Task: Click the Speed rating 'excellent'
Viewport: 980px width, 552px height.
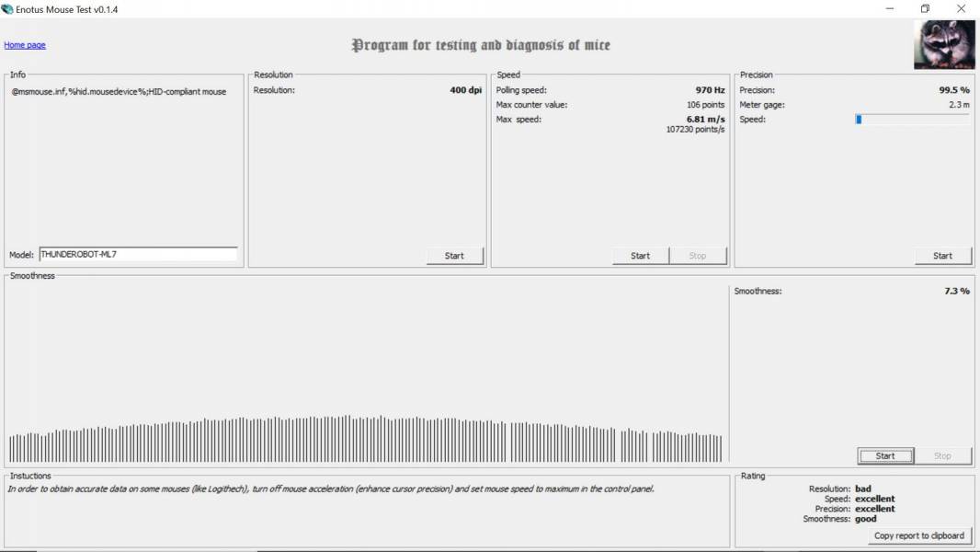Action: point(875,499)
